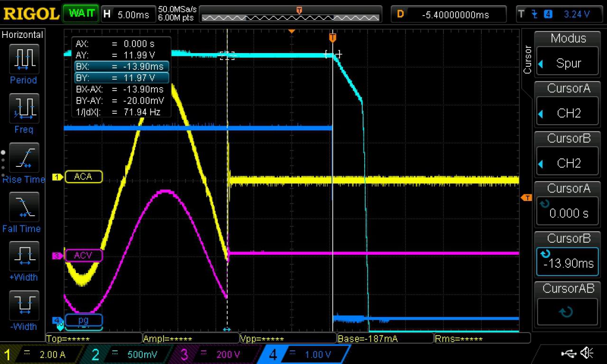
Task: Click the Top measurement field
Action: click(94, 338)
